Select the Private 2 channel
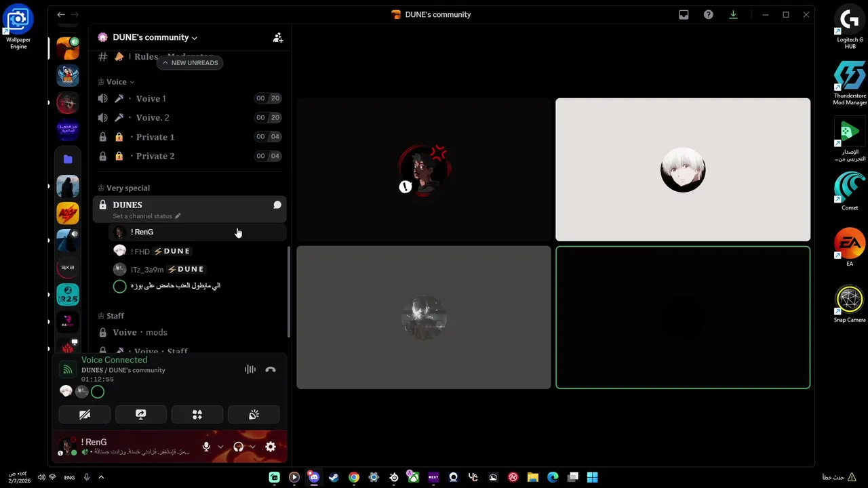868x488 pixels. (189, 156)
